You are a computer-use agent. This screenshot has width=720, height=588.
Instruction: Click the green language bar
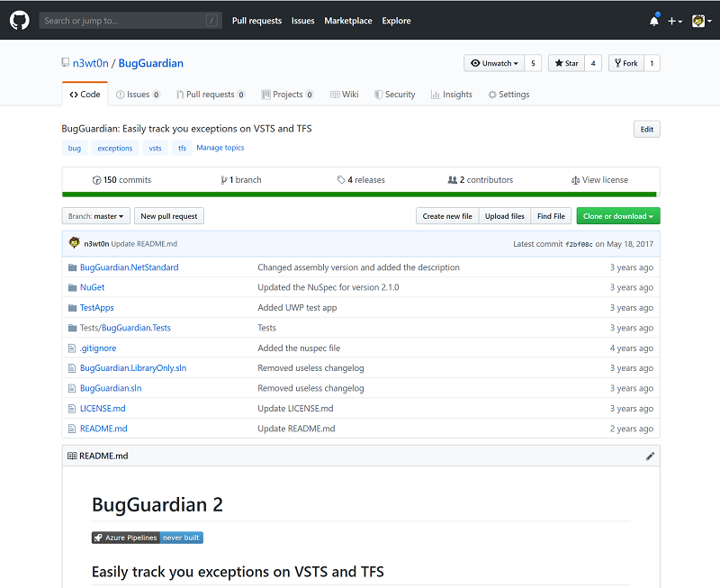point(359,194)
